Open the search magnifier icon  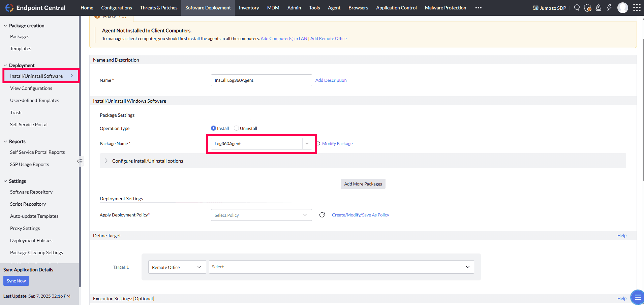tap(577, 8)
